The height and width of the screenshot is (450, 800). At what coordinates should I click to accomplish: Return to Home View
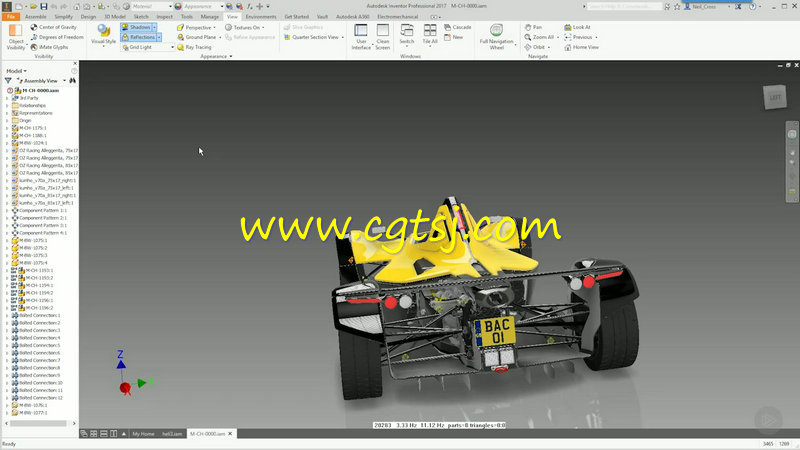[581, 47]
